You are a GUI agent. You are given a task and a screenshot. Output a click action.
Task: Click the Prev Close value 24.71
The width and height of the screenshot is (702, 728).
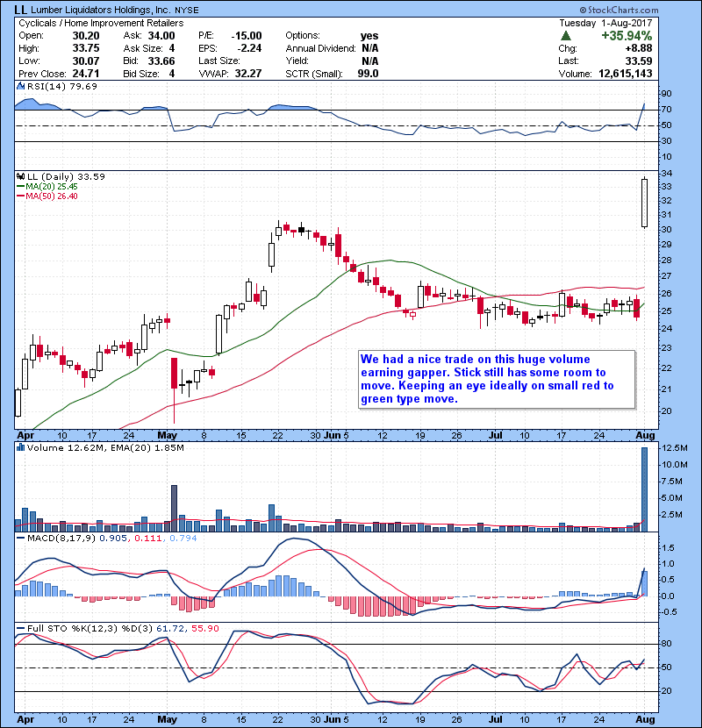tap(86, 74)
